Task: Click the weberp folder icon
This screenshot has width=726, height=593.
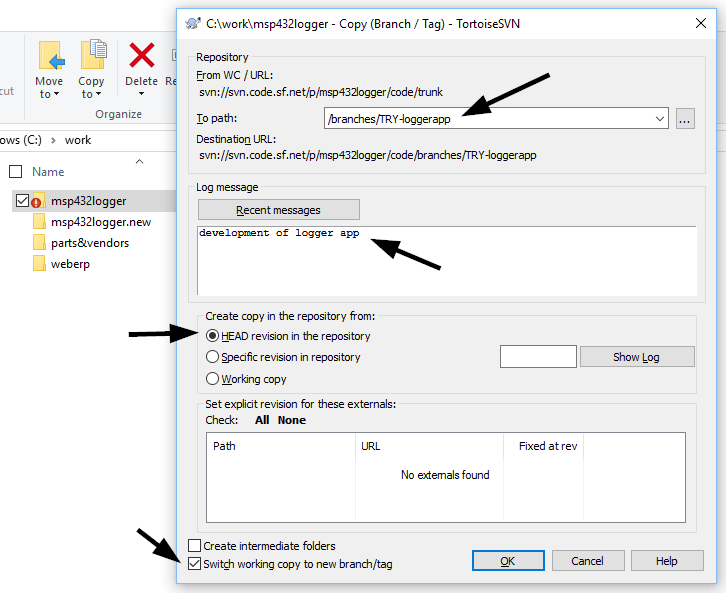Action: (39, 263)
